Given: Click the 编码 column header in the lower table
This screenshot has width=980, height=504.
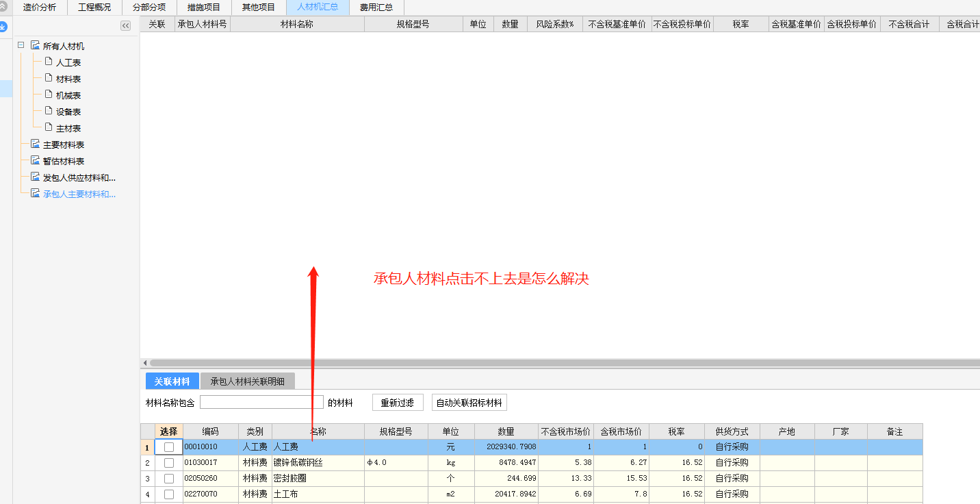Looking at the screenshot, I should 211,431.
